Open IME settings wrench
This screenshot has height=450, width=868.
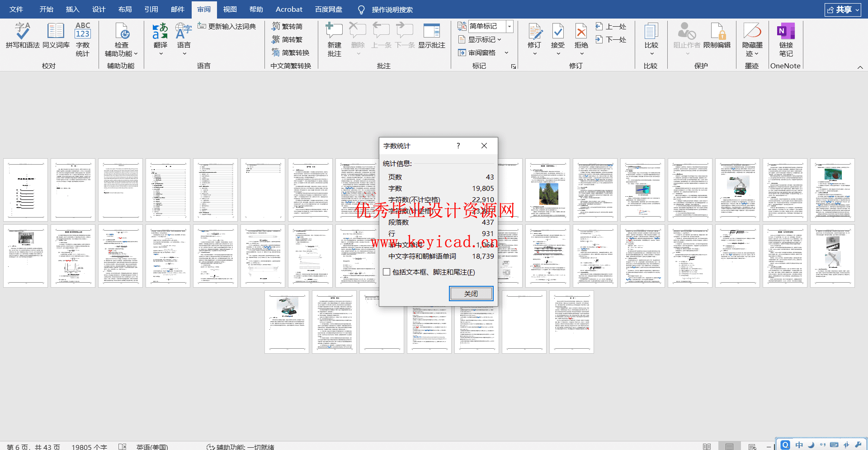tap(858, 445)
